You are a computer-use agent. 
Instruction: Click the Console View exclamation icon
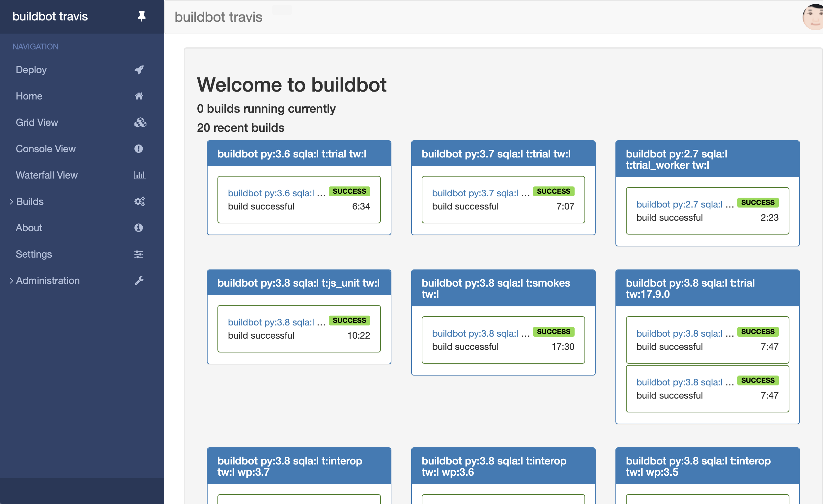[139, 149]
